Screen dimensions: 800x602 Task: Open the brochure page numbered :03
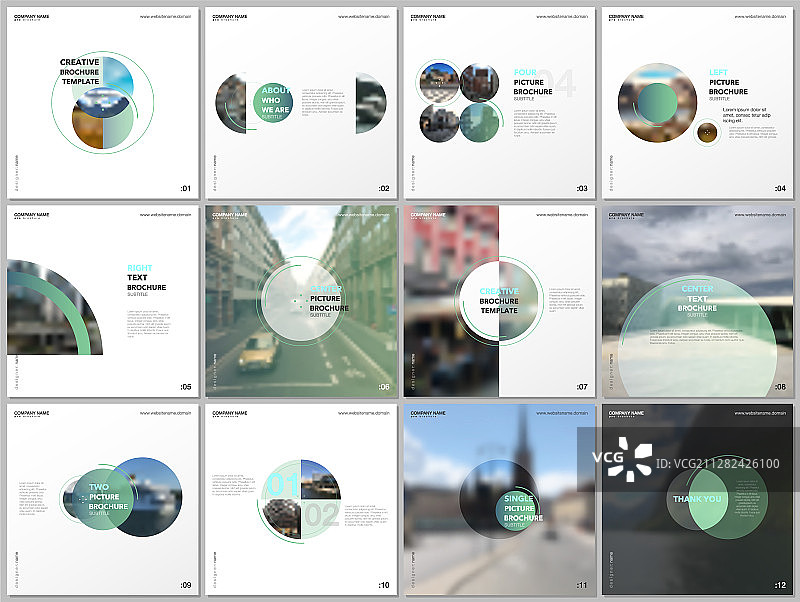499,103
